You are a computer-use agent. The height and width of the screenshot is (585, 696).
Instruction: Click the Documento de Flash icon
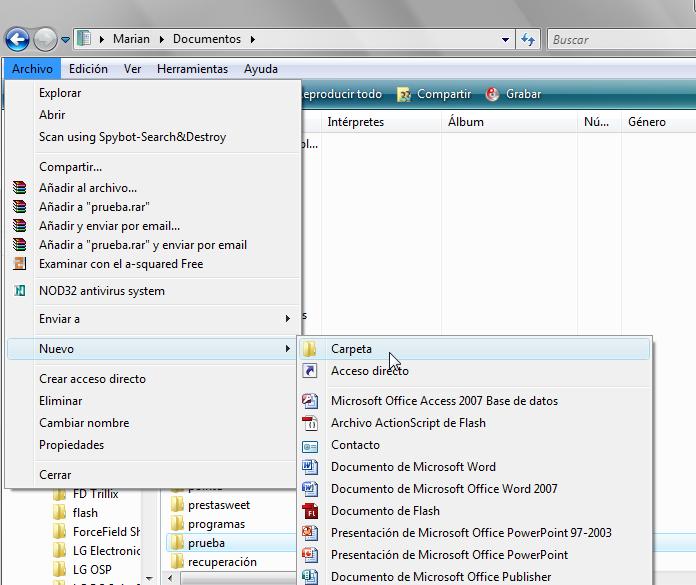coord(309,511)
